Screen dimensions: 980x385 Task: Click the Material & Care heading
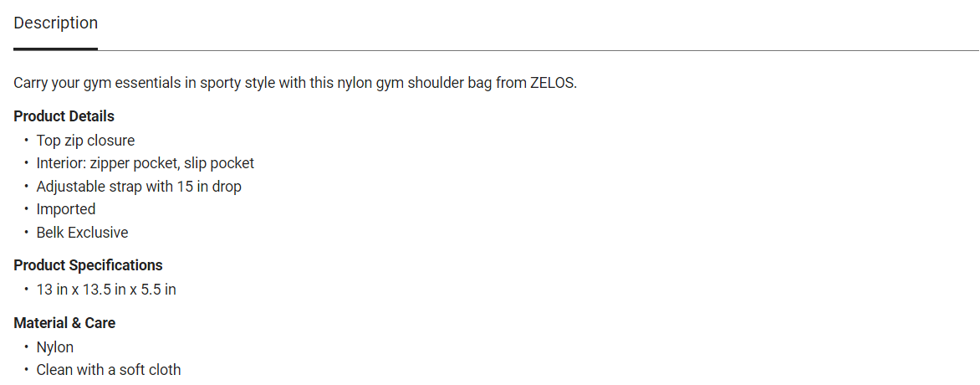coord(64,323)
